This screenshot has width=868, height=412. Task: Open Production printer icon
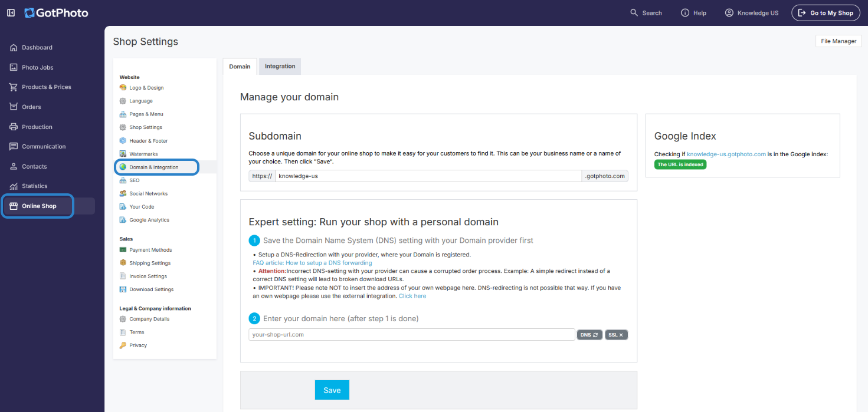pyautogui.click(x=14, y=127)
